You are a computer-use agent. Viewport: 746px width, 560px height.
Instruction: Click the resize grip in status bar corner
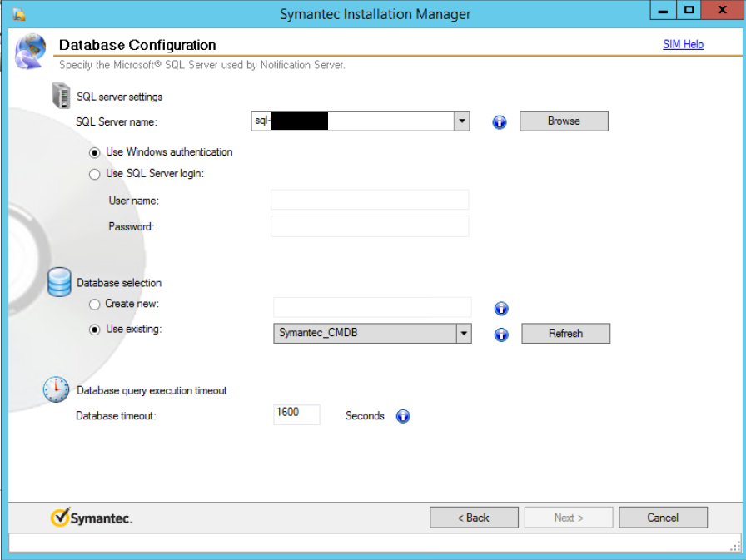pos(735,546)
